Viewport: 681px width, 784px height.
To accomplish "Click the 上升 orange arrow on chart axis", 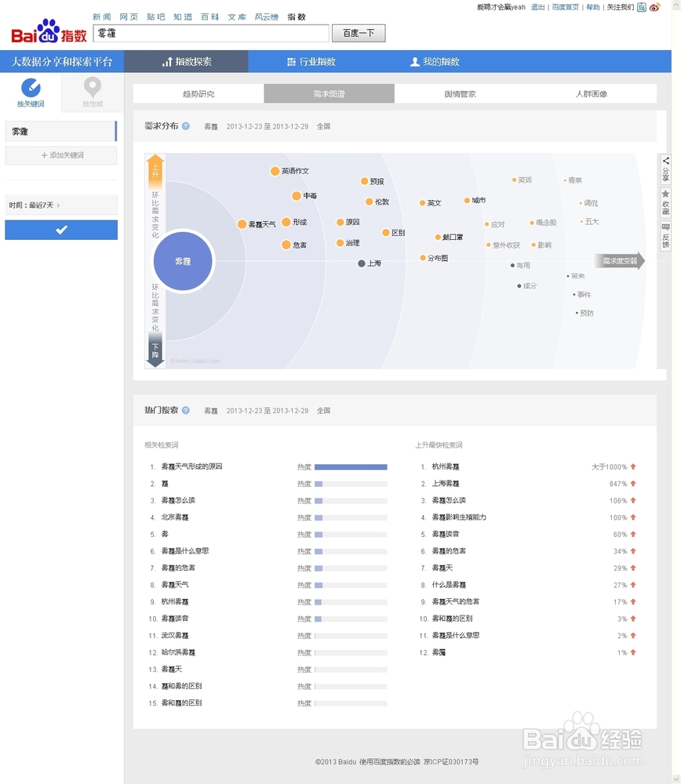I will click(x=155, y=170).
